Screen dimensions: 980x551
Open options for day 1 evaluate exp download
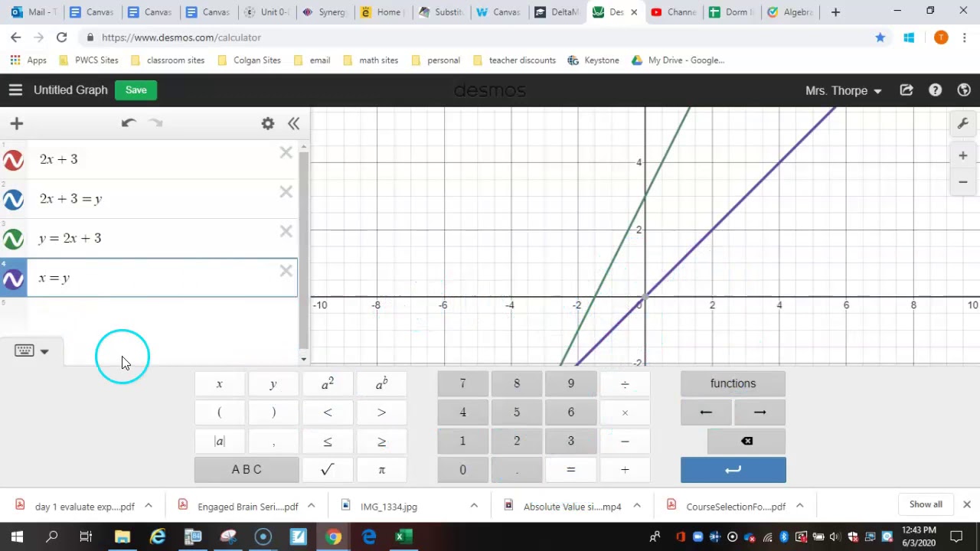click(x=149, y=506)
